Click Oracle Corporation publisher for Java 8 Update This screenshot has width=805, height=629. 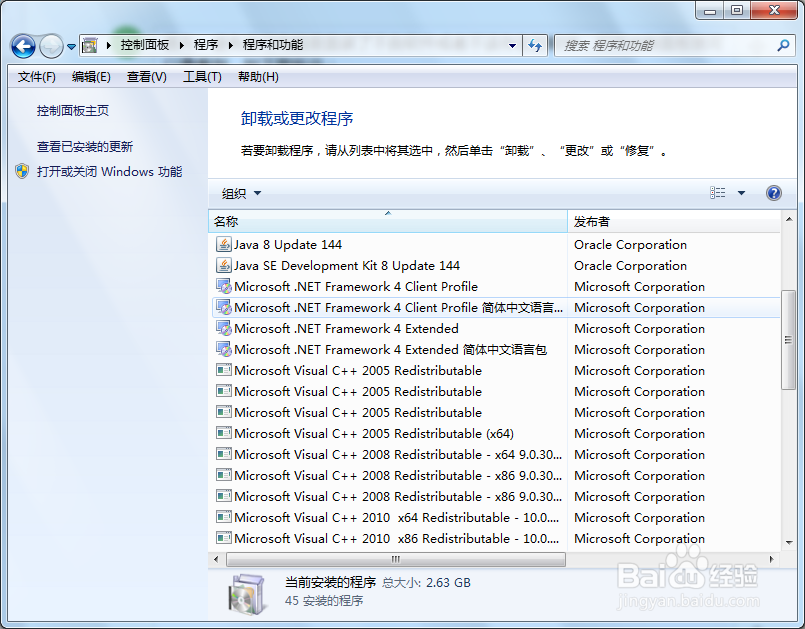tap(630, 244)
